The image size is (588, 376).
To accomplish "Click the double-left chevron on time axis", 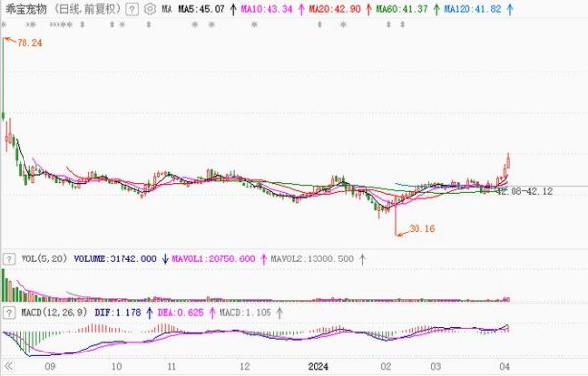I will tap(8, 366).
